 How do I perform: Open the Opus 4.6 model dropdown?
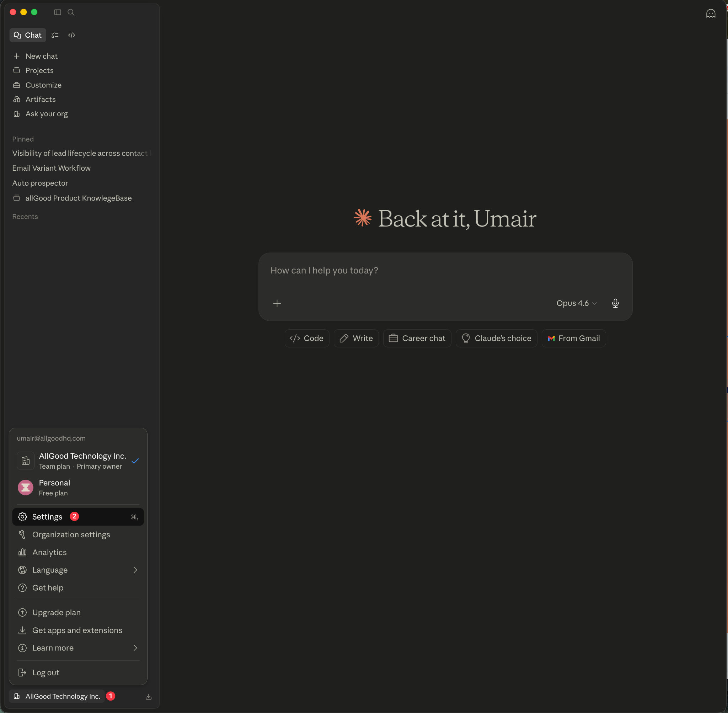tap(576, 303)
